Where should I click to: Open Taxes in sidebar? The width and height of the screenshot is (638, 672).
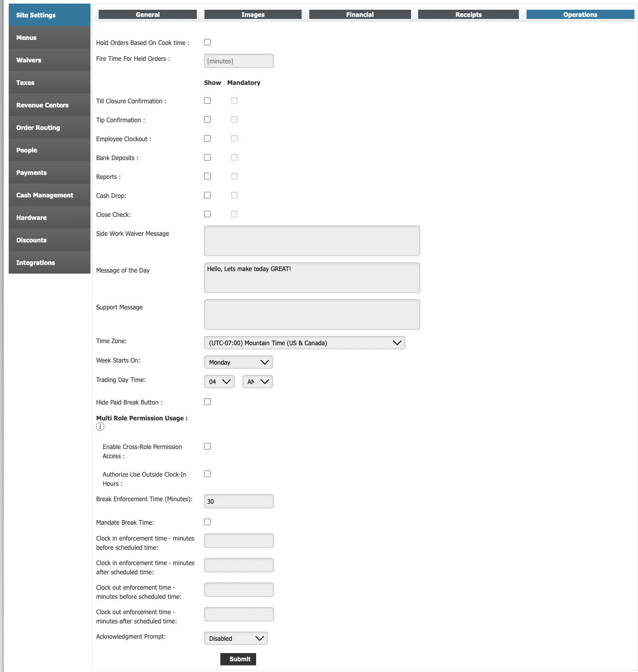[x=50, y=82]
